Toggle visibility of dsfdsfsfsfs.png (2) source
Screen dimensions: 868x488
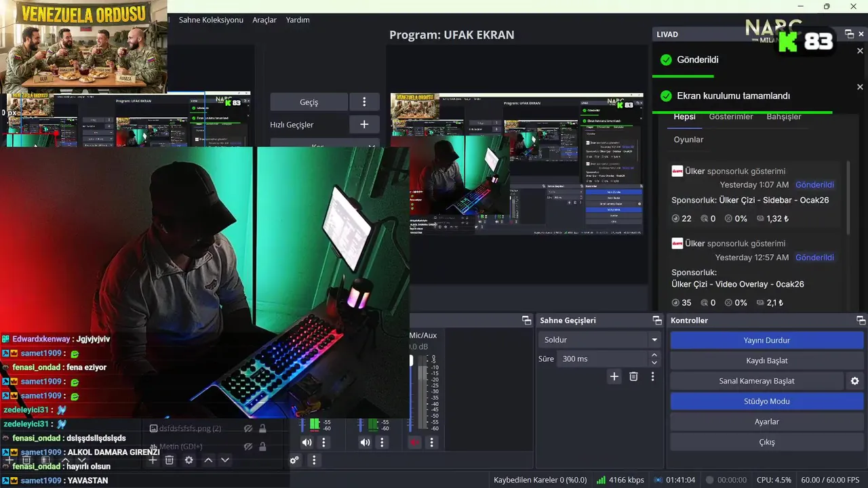click(248, 428)
